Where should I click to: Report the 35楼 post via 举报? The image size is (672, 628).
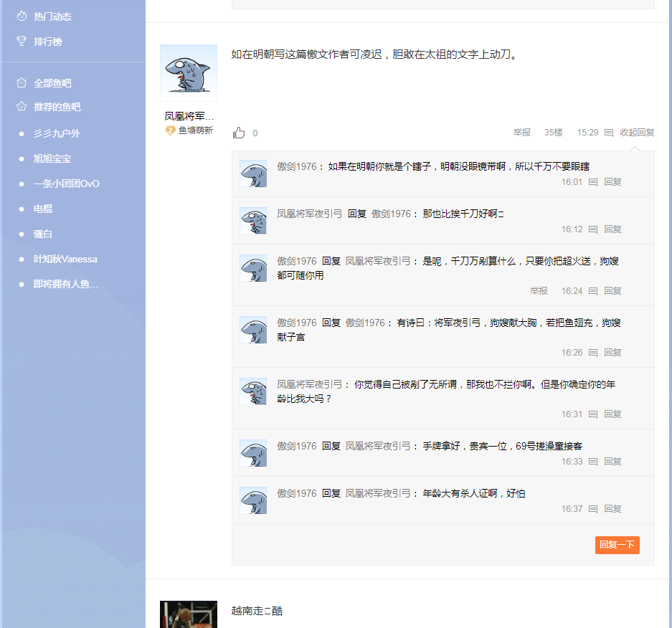[521, 133]
